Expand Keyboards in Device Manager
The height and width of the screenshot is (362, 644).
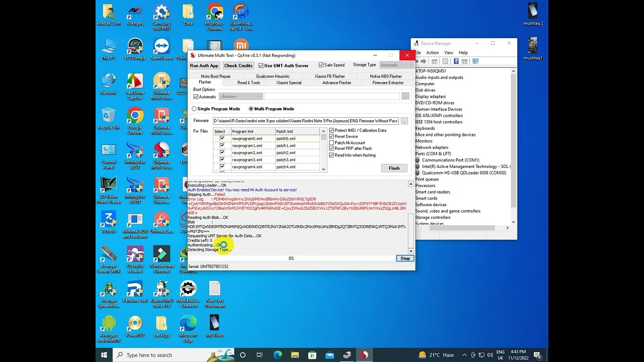(x=425, y=128)
